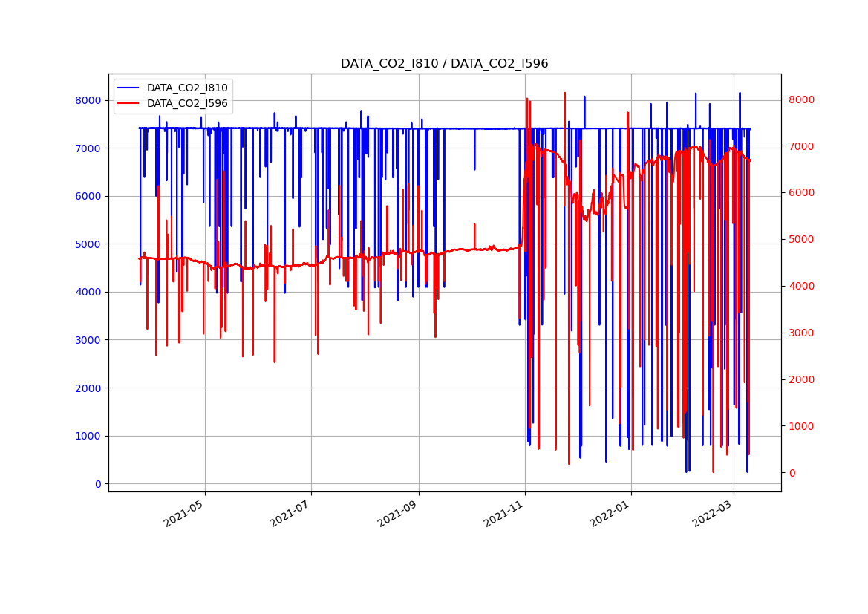868x614 pixels.
Task: Click the blue line sample in legend
Action: 129,88
